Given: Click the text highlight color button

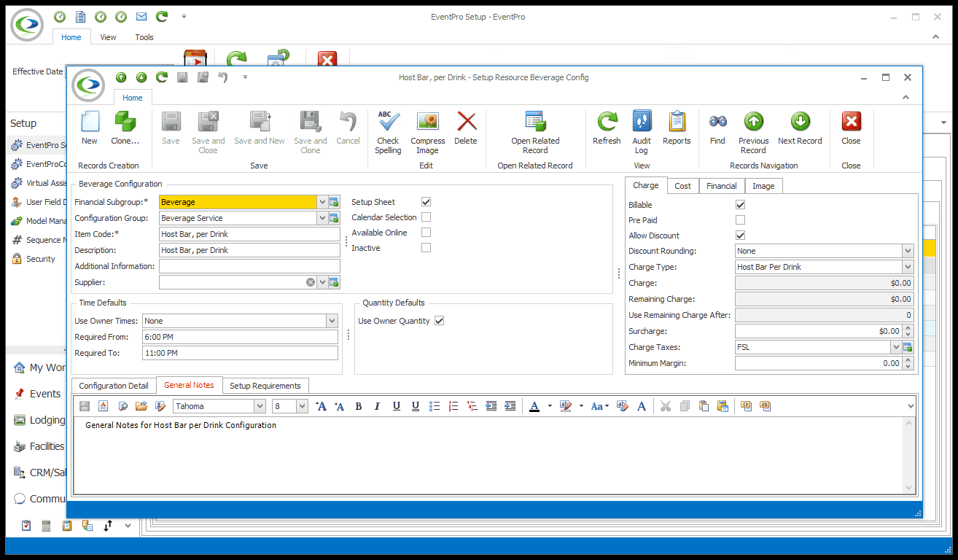Looking at the screenshot, I should (x=566, y=406).
